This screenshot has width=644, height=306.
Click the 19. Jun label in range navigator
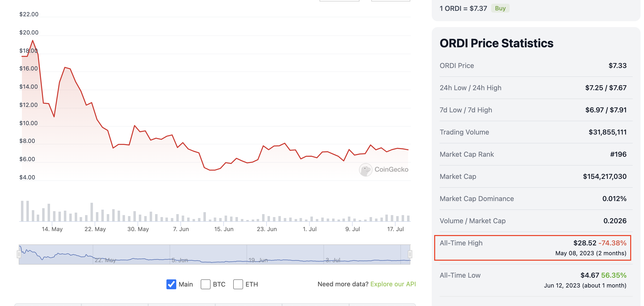click(258, 260)
